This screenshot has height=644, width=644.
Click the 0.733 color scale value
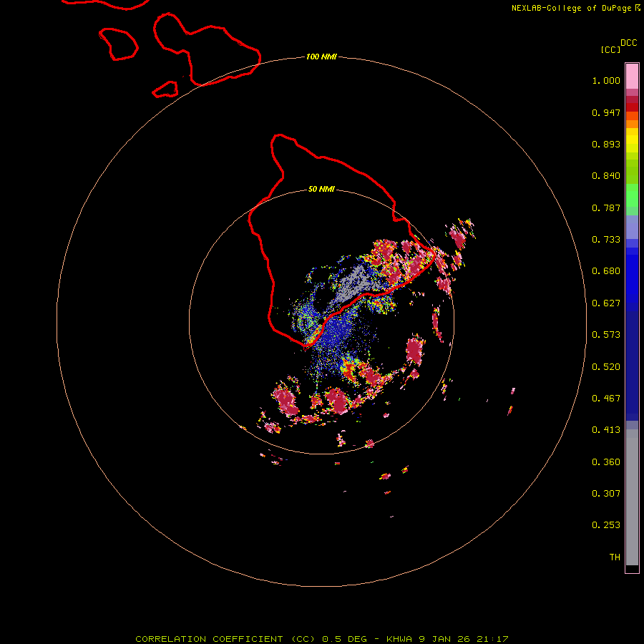click(x=606, y=240)
